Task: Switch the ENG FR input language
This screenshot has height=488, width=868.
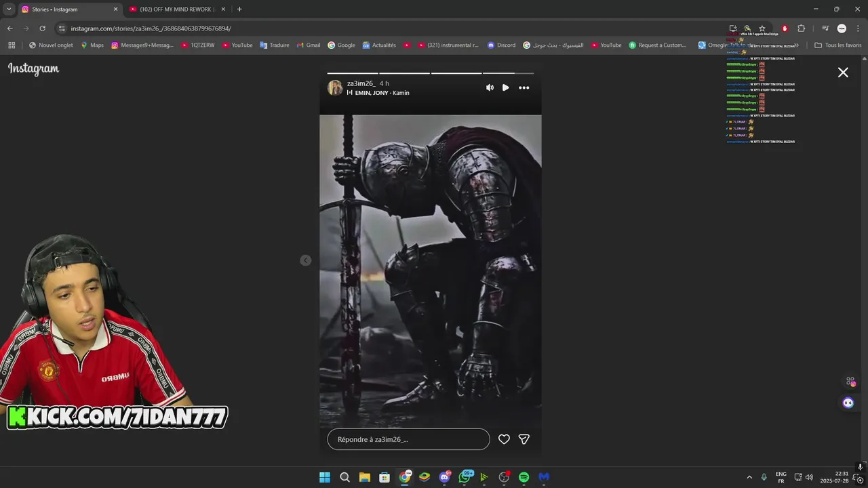Action: pyautogui.click(x=781, y=477)
